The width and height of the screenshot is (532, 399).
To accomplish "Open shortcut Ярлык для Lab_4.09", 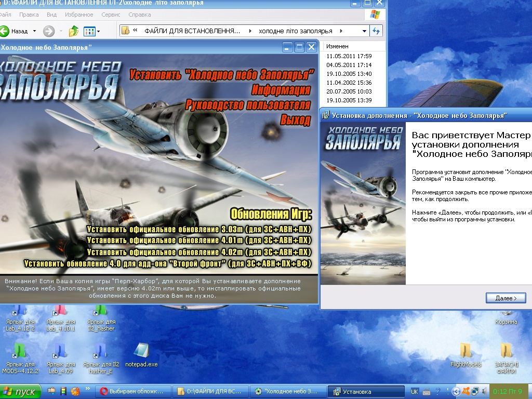I will tap(61, 359).
